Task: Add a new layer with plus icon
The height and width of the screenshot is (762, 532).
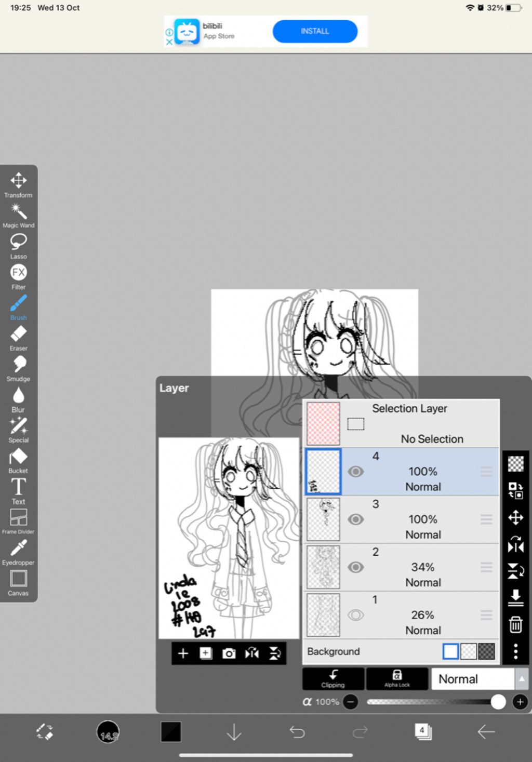Action: click(183, 653)
